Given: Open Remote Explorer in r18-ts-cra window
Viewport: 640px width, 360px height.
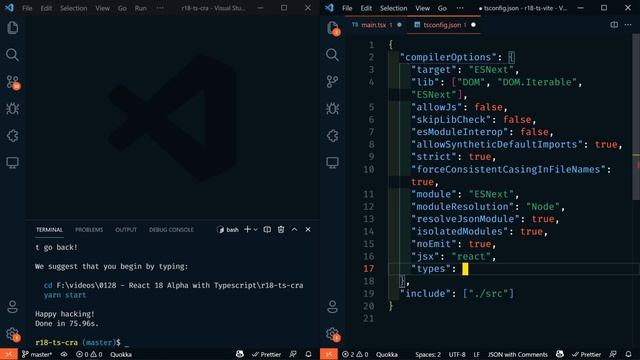Looking at the screenshot, I should 13,163.
